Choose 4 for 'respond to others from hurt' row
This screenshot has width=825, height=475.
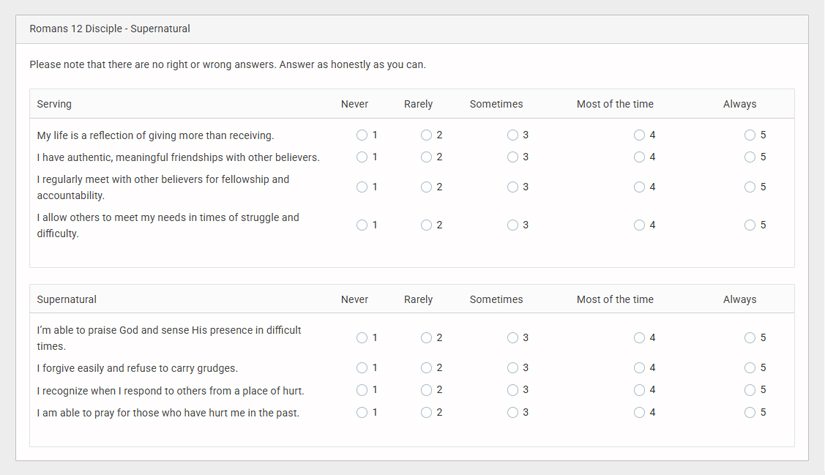[x=639, y=390]
